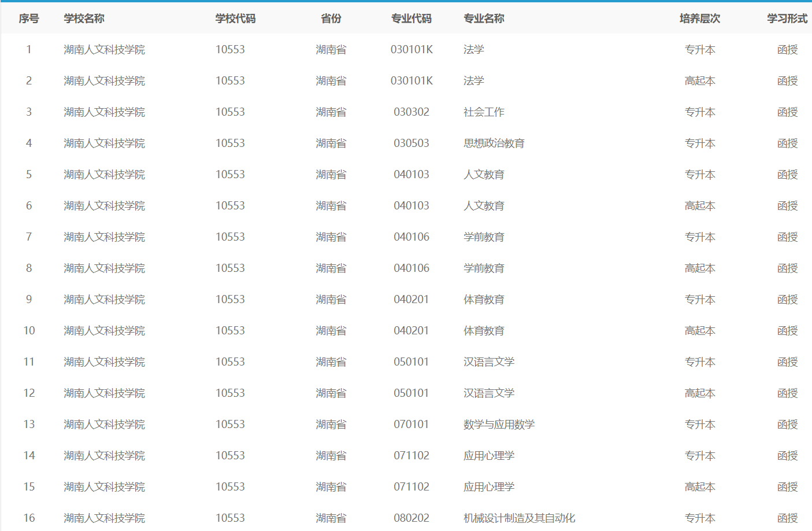Click the 学校代码 column header
812x531 pixels.
pos(235,19)
